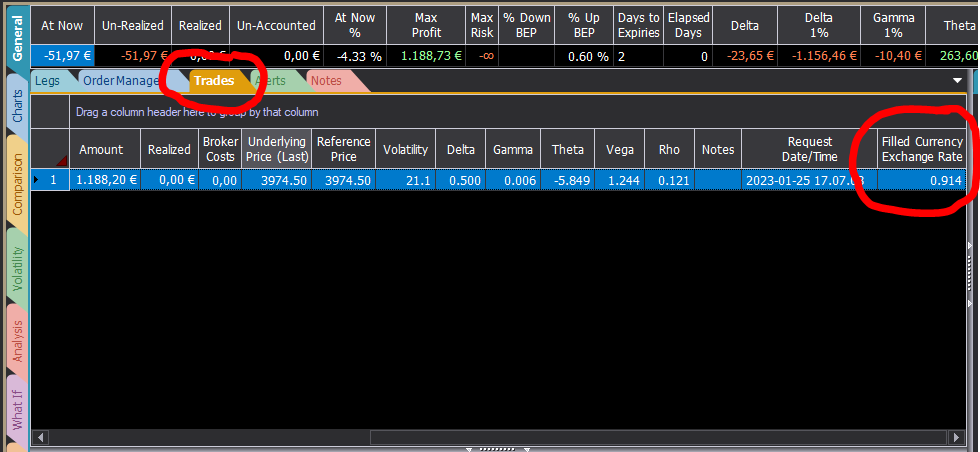Click the left scroll arrow of horizontal scrollbar
980x452 pixels.
[x=40, y=436]
